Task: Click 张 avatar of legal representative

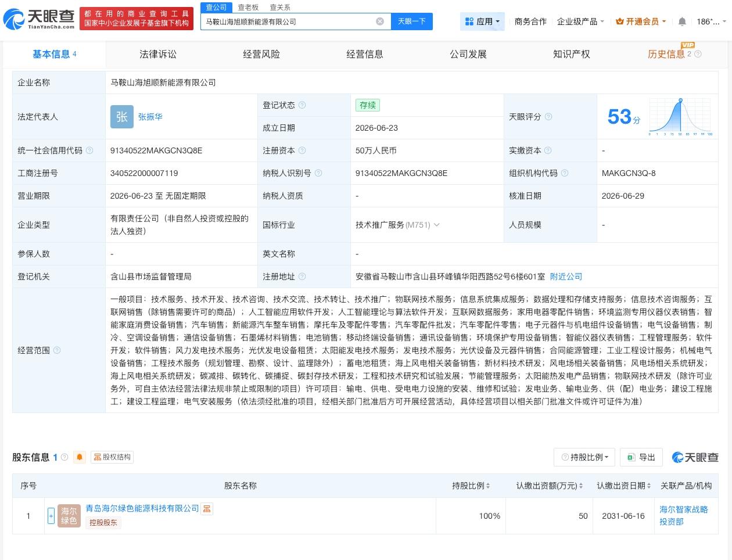Action: [x=122, y=117]
